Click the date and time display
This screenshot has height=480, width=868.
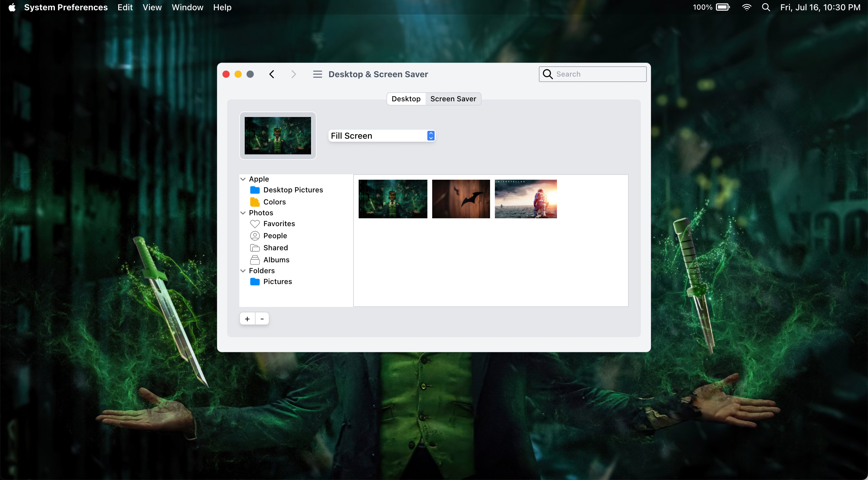click(820, 7)
